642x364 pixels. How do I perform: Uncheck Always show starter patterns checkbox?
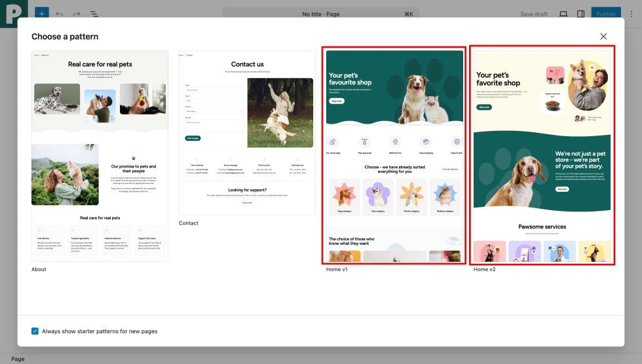pos(35,331)
